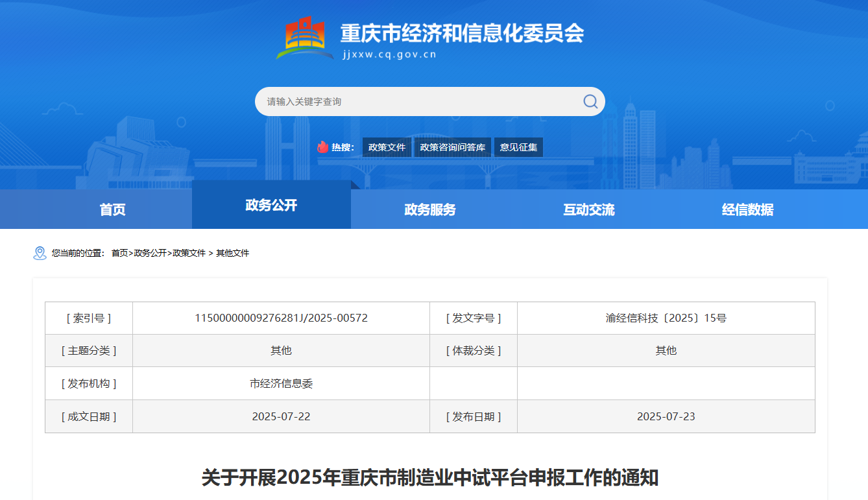Click the [ 索引号 ] label cell
The height and width of the screenshot is (500, 868).
pyautogui.click(x=89, y=318)
